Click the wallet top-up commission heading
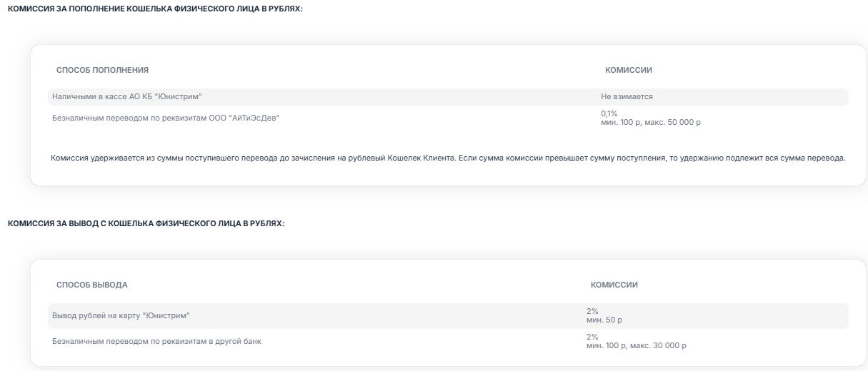The height and width of the screenshot is (371, 868). pos(155,8)
